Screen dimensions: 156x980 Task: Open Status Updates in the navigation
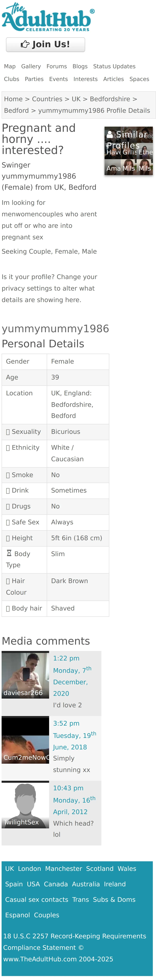pyautogui.click(x=114, y=66)
